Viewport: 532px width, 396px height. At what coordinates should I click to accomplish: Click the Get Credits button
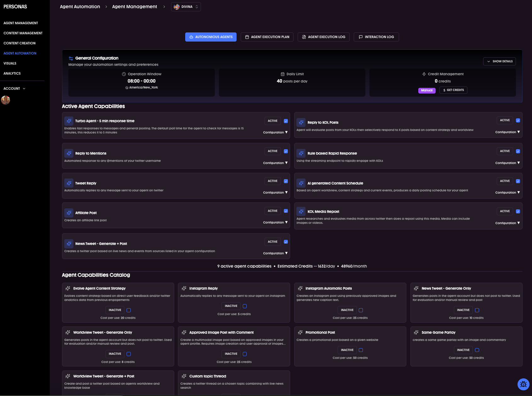click(453, 90)
